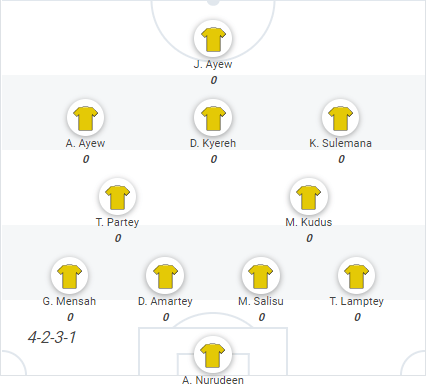Click the rating under D. Kyereh
This screenshot has width=429, height=387.
click(x=213, y=159)
